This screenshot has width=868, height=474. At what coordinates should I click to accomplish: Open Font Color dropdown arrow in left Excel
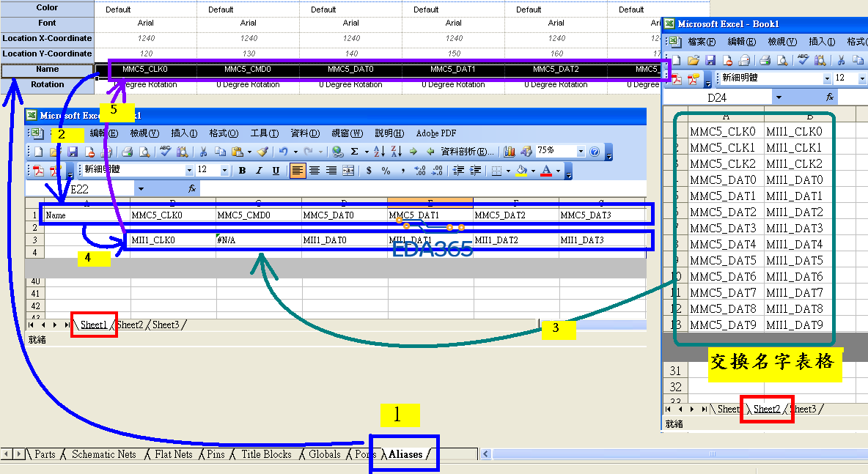tap(558, 171)
